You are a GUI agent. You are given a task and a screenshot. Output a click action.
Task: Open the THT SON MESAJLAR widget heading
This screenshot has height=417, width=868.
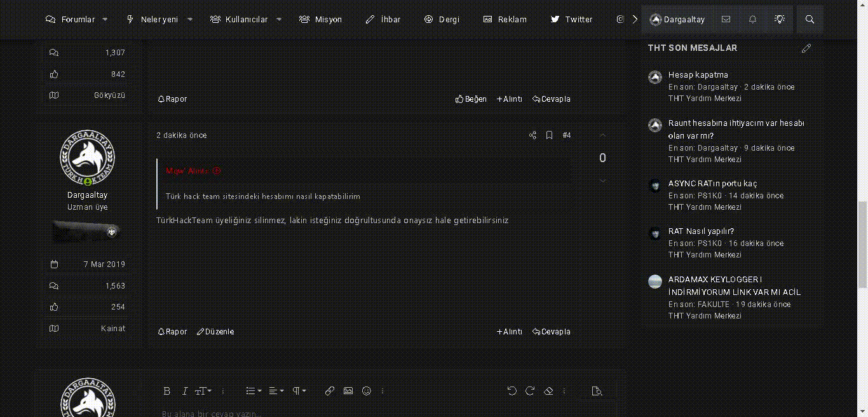pyautogui.click(x=693, y=48)
